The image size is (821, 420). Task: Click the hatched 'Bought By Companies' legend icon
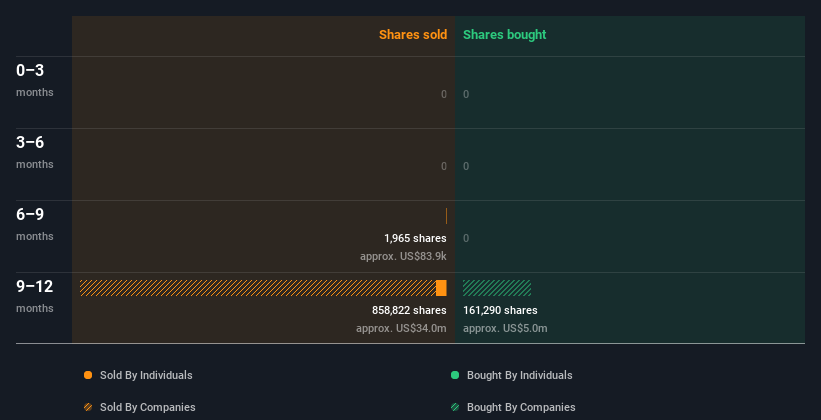click(x=455, y=407)
